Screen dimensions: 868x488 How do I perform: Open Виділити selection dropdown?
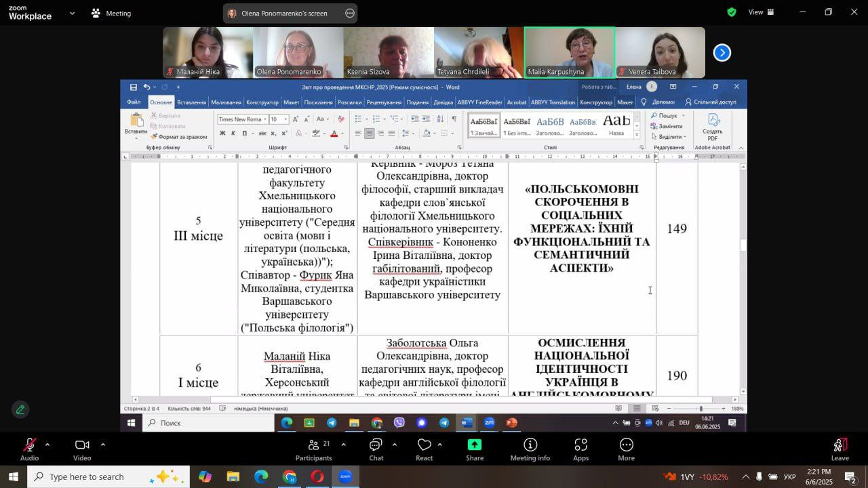(x=669, y=136)
